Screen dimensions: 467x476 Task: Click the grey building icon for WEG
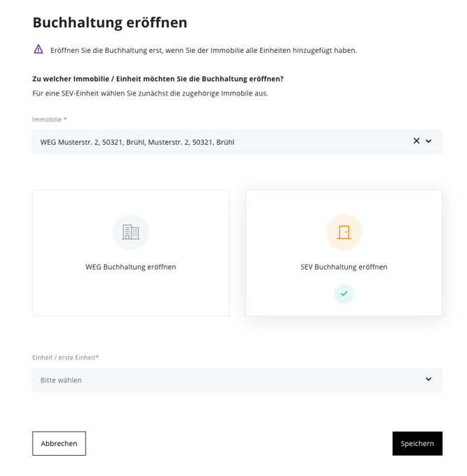pos(130,232)
